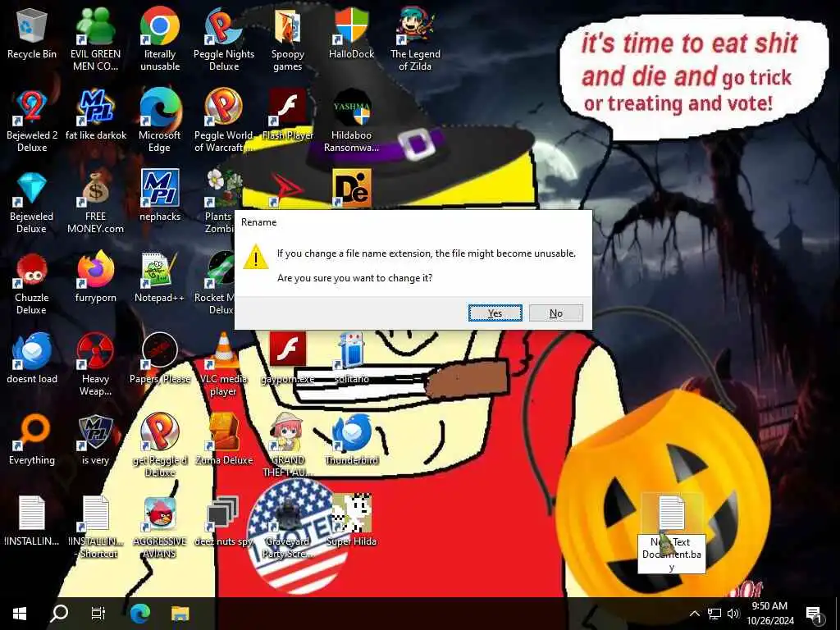This screenshot has width=840, height=630.
Task: Show hidden system tray icons
Action: (694, 614)
